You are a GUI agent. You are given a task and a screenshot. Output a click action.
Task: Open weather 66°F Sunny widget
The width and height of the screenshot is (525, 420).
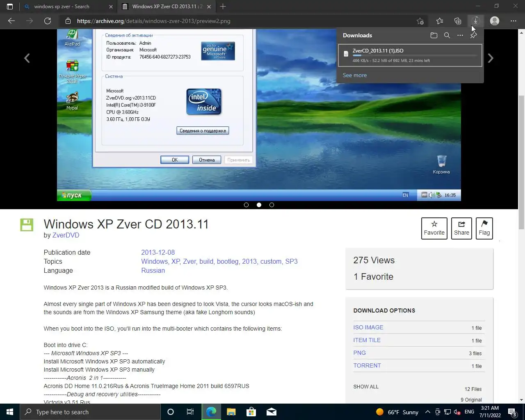coord(397,412)
